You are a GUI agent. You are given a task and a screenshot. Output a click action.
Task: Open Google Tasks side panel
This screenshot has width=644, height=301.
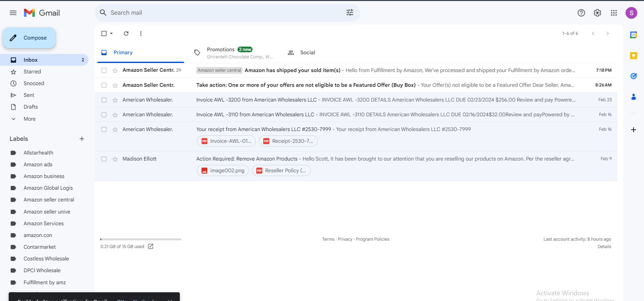click(634, 76)
